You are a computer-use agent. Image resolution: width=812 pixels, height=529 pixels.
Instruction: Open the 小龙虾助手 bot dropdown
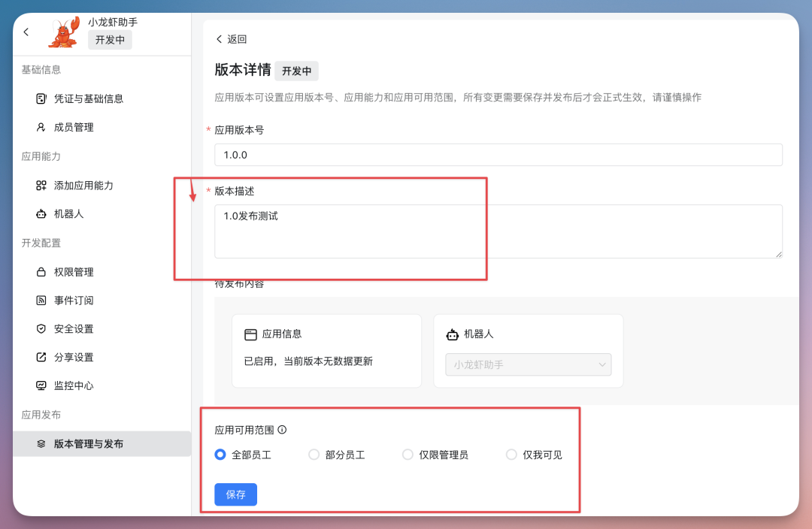pyautogui.click(x=528, y=364)
